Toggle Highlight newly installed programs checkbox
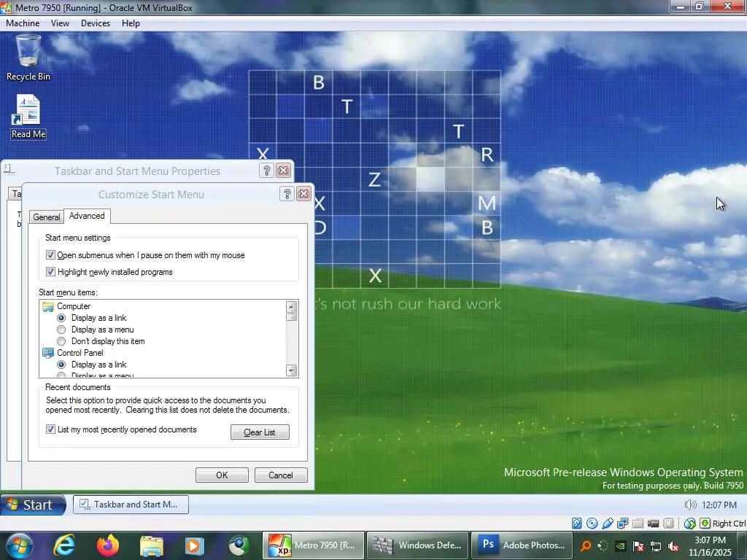747x560 pixels. [50, 271]
